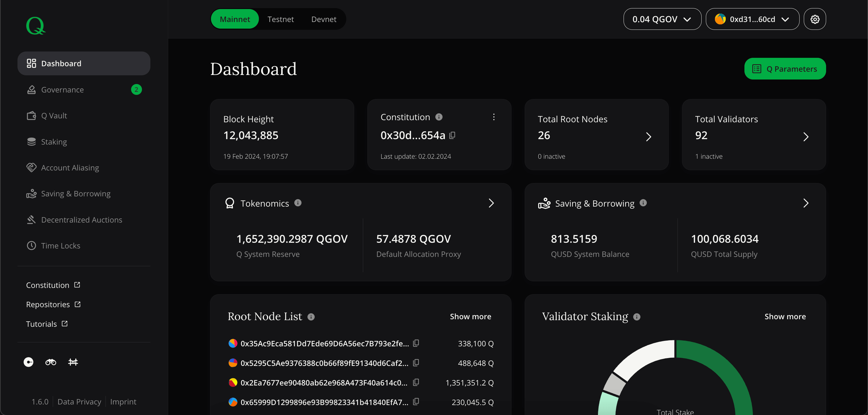Open the Constitution card options menu
Image resolution: width=868 pixels, height=415 pixels.
coord(494,117)
